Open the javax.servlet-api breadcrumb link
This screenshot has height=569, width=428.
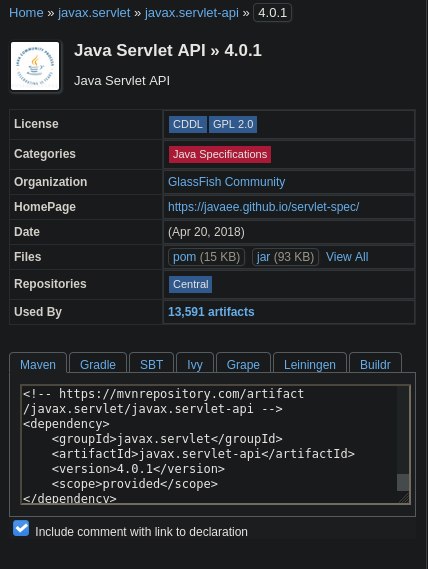192,13
